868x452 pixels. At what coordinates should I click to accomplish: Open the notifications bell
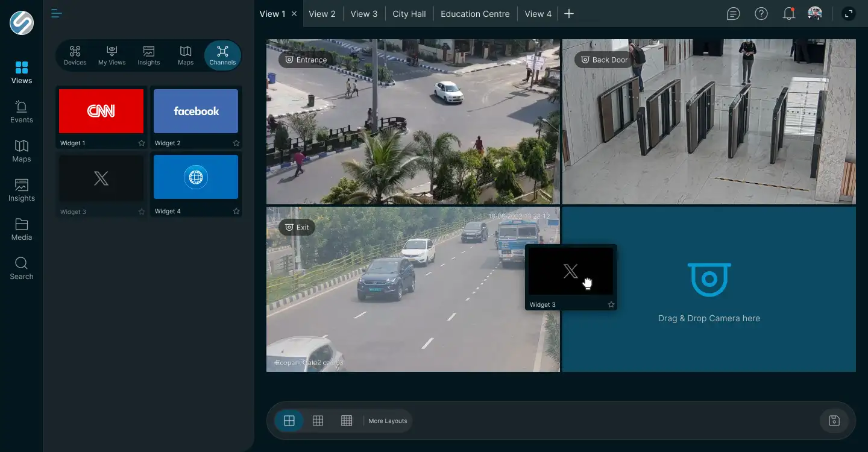[x=788, y=14]
